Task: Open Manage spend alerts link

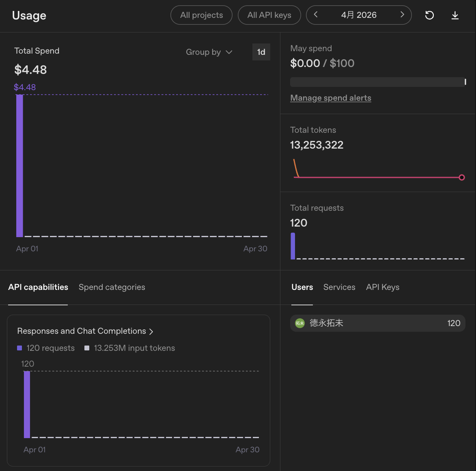Action: 331,98
